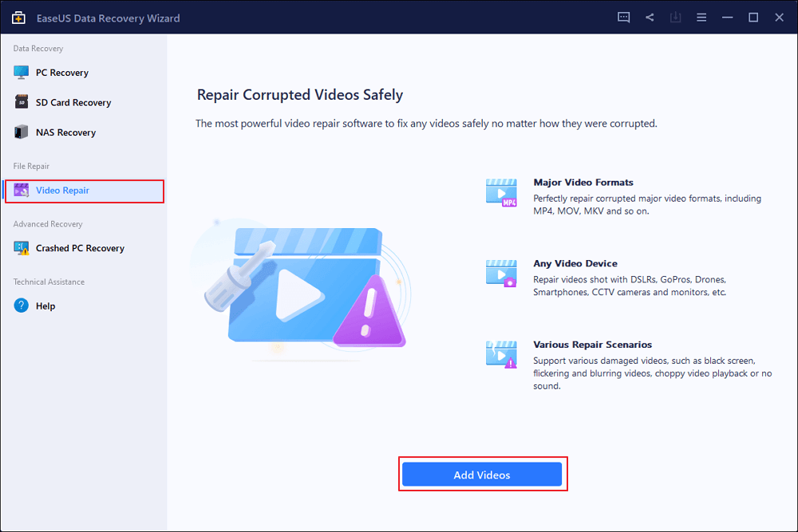The width and height of the screenshot is (798, 532).
Task: Click the 'Technical Assistance' section label
Action: [49, 282]
